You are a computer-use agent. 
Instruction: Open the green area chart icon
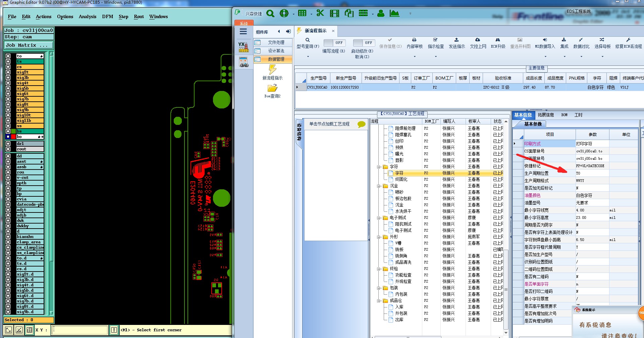pyautogui.click(x=394, y=13)
